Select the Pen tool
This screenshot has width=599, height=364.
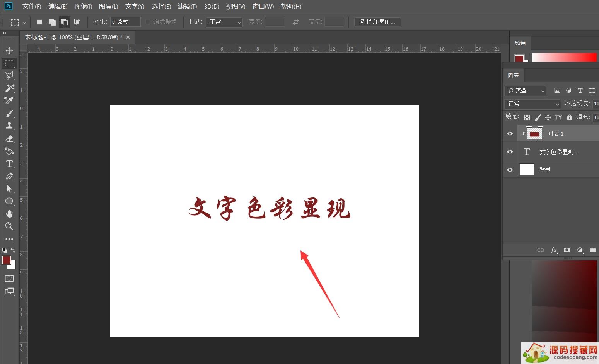tap(9, 176)
